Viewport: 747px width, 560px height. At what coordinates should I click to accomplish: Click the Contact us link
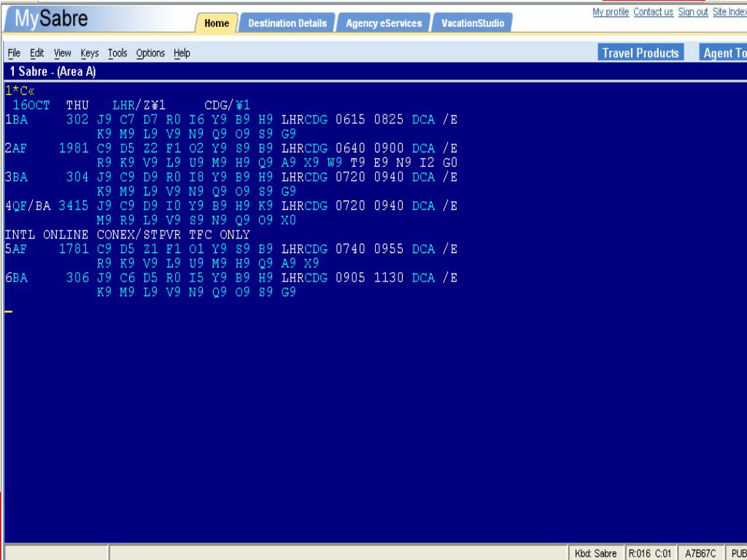(653, 12)
